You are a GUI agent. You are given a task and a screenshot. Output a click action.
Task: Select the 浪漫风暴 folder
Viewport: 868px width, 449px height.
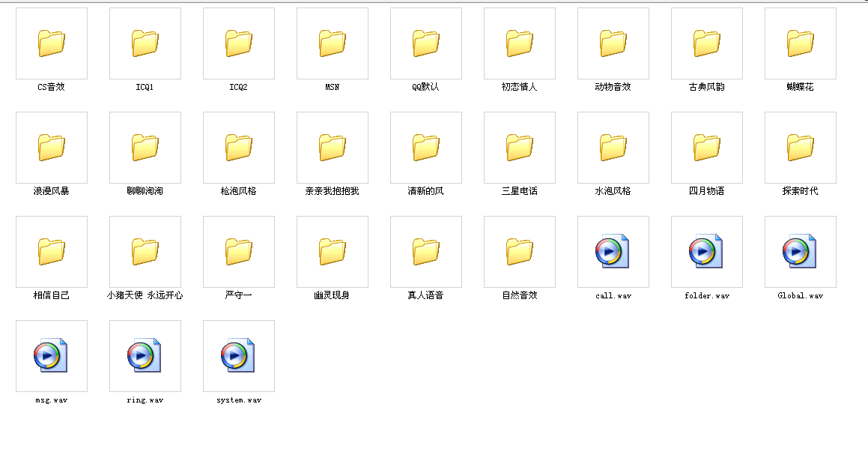pos(50,148)
